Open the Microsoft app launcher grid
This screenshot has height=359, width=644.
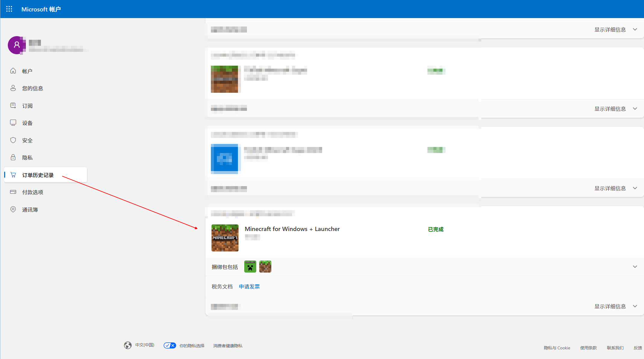(9, 9)
